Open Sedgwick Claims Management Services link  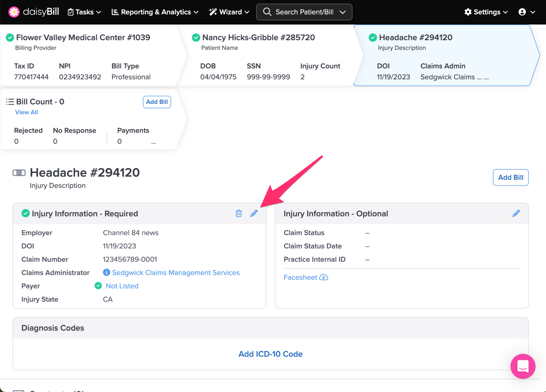coord(176,272)
